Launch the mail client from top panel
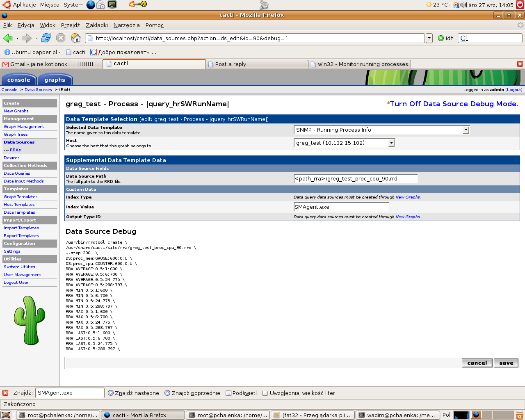Image resolution: width=525 pixels, height=420 pixels. pos(101,5)
